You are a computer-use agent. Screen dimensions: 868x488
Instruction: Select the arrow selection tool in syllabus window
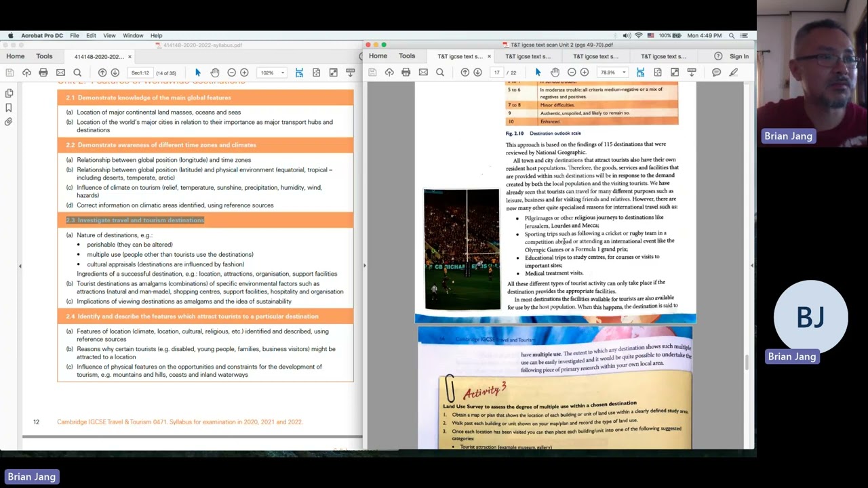click(198, 73)
